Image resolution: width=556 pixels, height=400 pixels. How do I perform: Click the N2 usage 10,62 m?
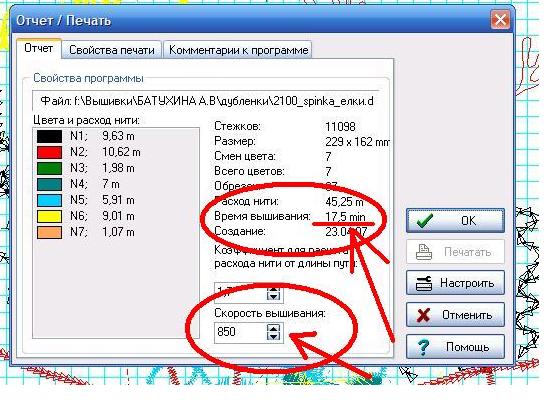pos(121,152)
